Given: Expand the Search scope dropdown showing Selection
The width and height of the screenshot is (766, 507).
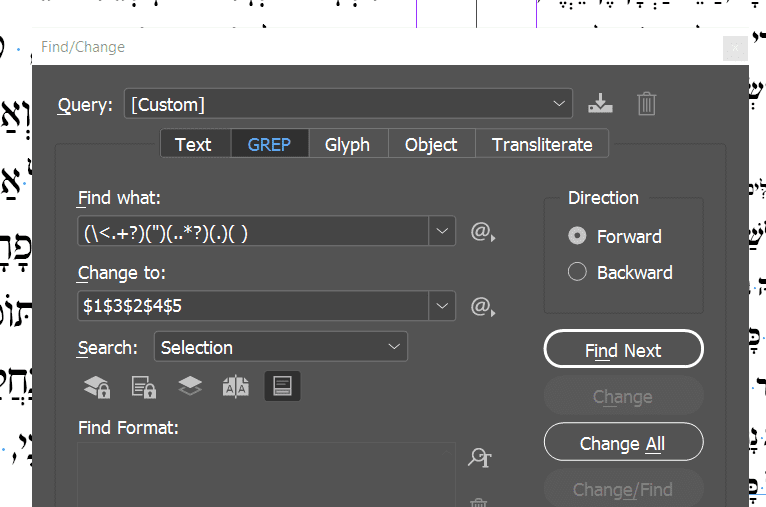Looking at the screenshot, I should point(281,347).
